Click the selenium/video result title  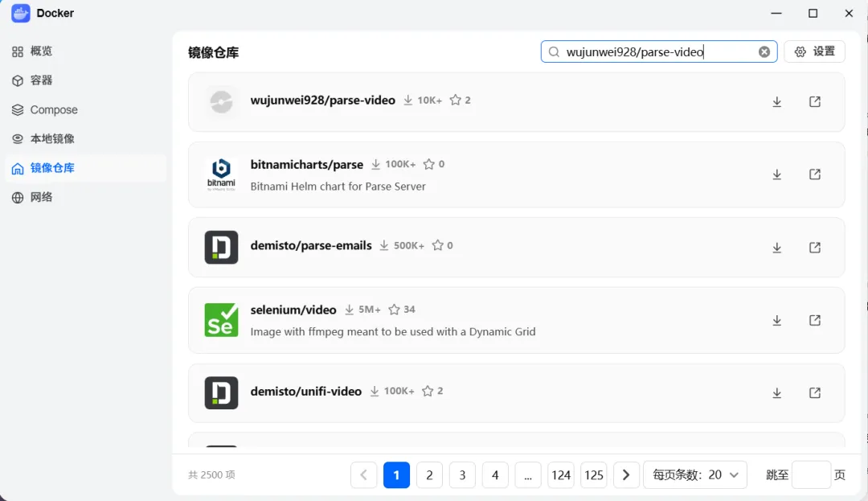point(293,310)
